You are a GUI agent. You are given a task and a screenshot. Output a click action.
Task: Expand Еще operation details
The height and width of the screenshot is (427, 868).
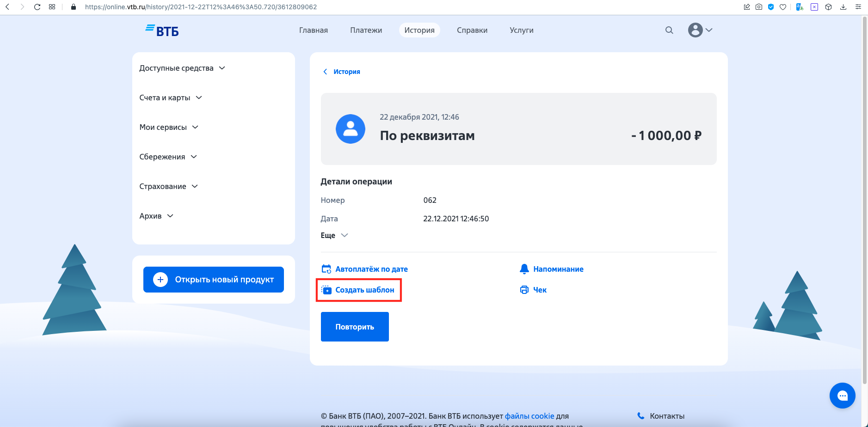[x=334, y=235]
